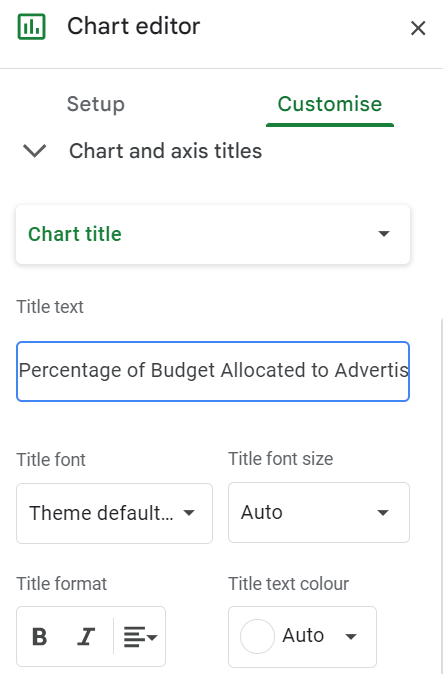Collapse the Chart and axis titles chevron
The width and height of the screenshot is (443, 674).
[34, 151]
